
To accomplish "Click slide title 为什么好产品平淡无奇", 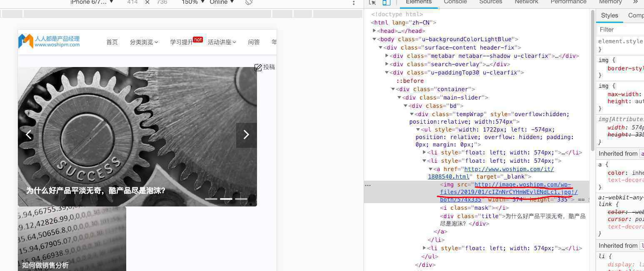I will [x=96, y=191].
